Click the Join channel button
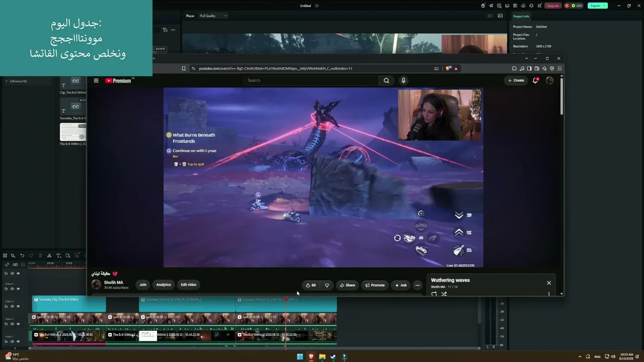 coord(143,285)
